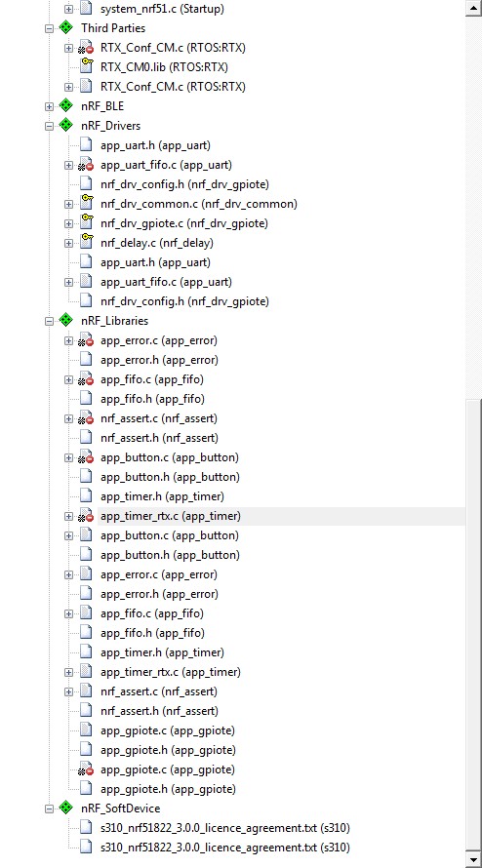This screenshot has height=868, width=482.
Task: Click the vertical scrollbar thumb
Action: click(473, 623)
